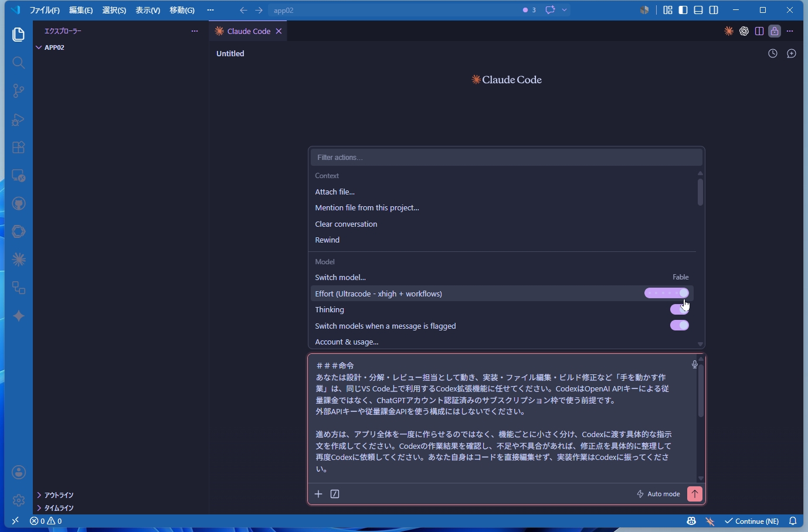Choose Mention file from this project...
Viewport: 808px width, 532px height.
click(x=367, y=207)
